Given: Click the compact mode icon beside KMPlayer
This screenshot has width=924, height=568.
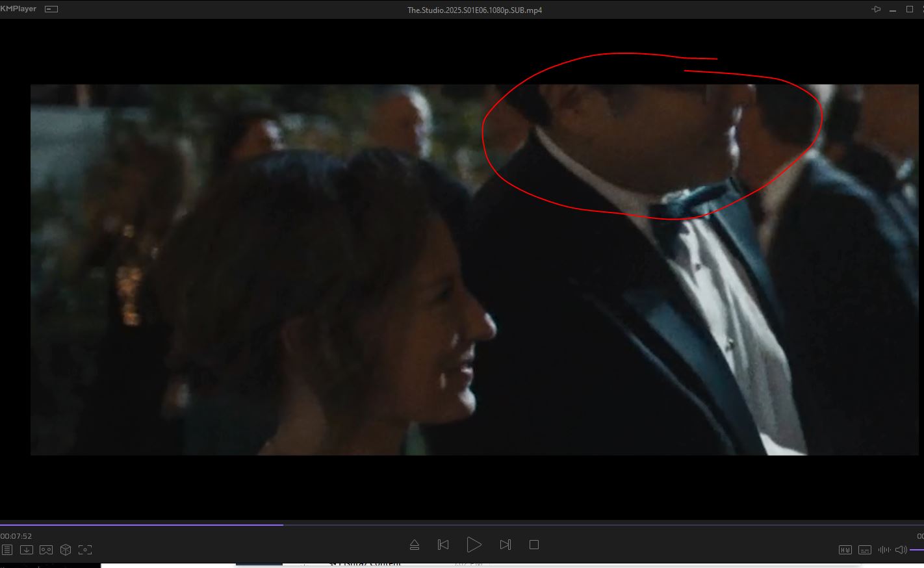Looking at the screenshot, I should 51,9.
